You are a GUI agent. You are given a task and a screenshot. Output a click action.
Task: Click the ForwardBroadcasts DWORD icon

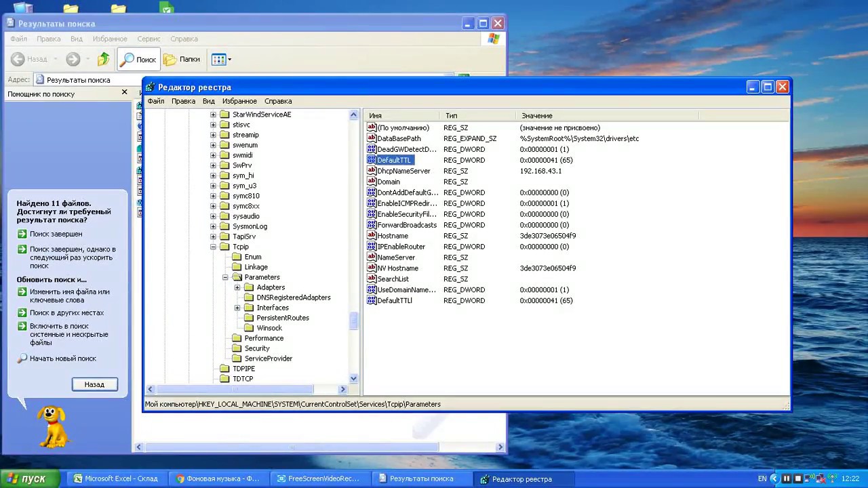click(x=372, y=225)
